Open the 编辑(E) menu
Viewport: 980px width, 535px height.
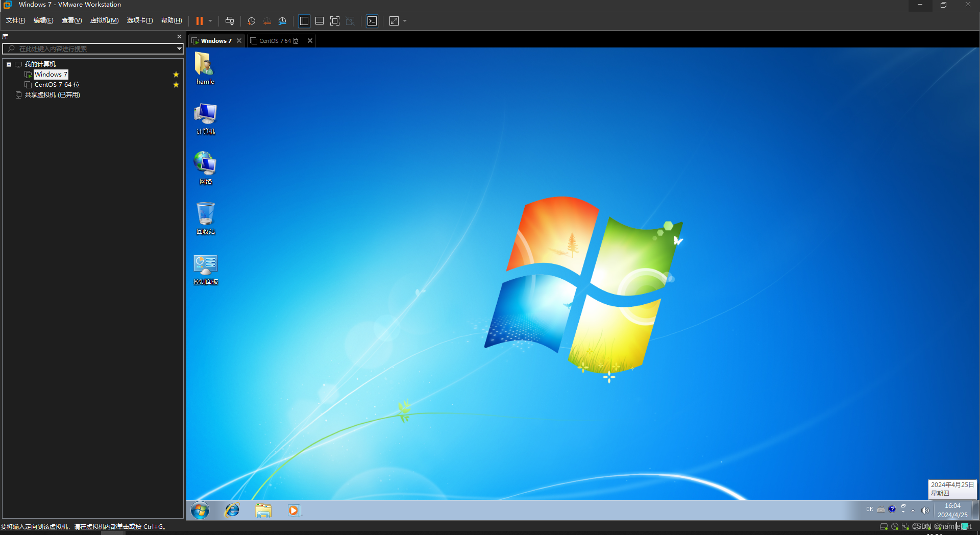43,20
